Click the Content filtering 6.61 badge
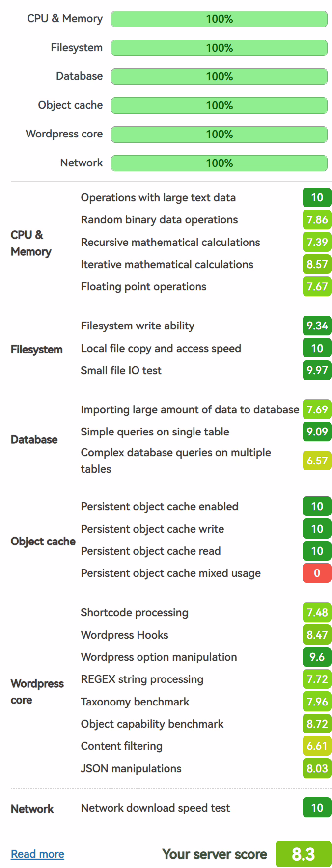 point(317,746)
